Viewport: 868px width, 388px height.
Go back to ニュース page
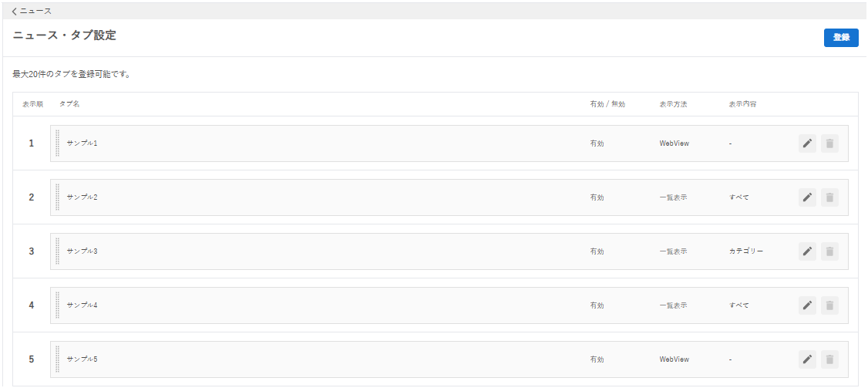(32, 11)
